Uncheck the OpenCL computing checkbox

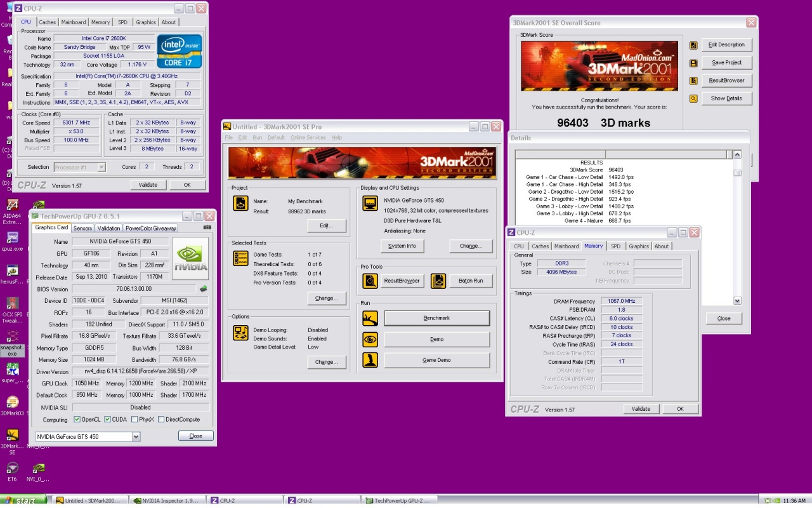point(77,420)
